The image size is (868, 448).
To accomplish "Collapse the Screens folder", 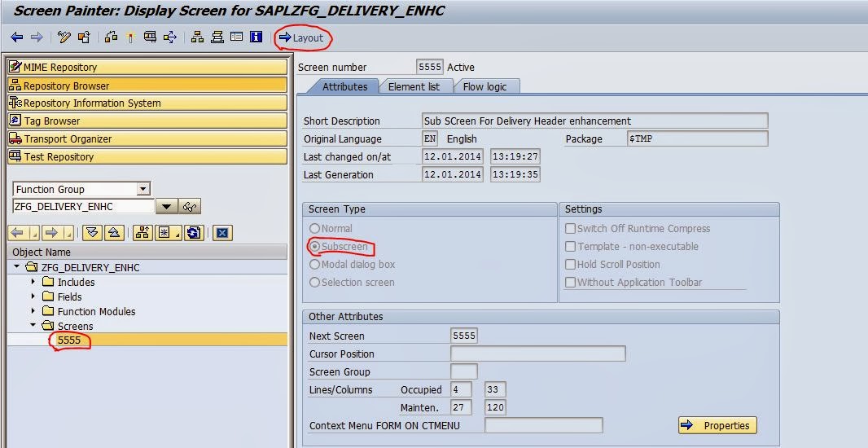I will [33, 326].
